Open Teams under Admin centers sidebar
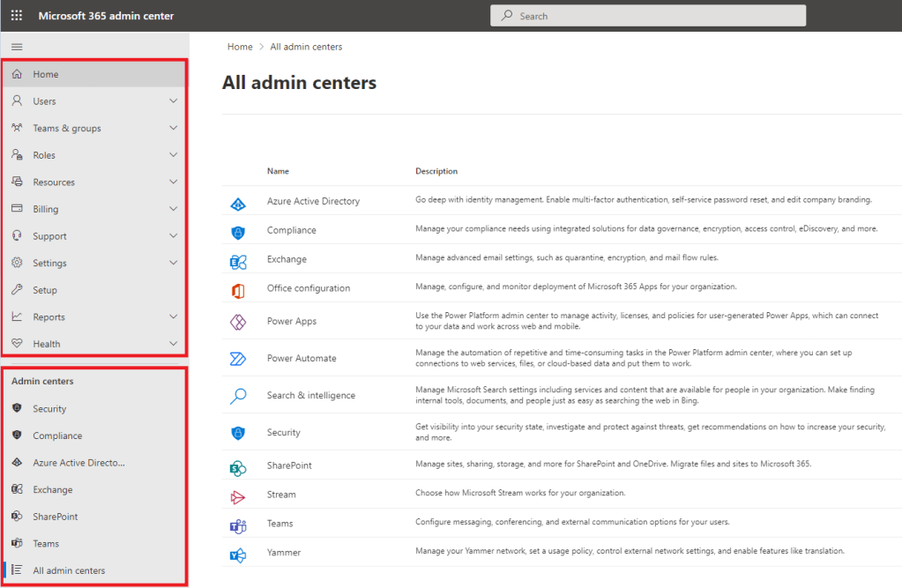This screenshot has width=902, height=588. [46, 544]
